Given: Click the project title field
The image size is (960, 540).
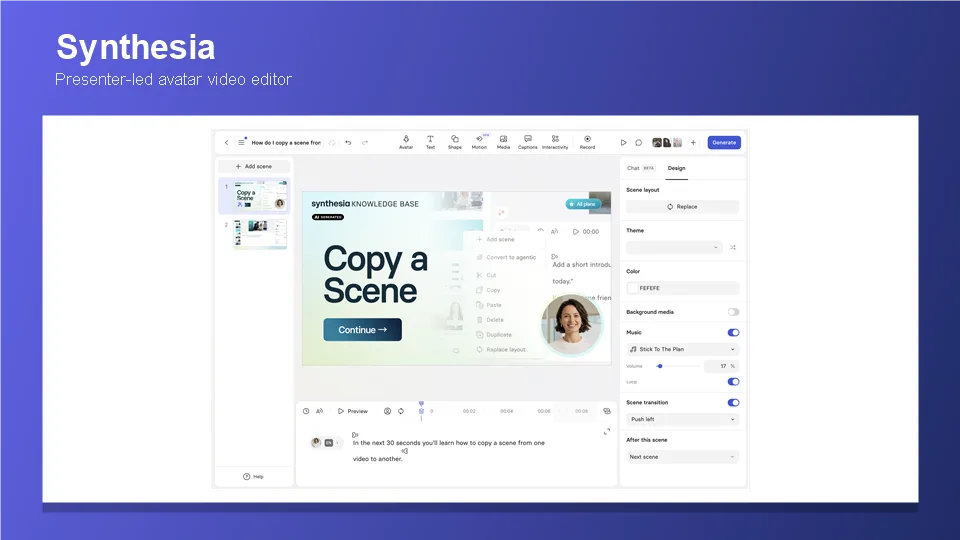Looking at the screenshot, I should pyautogui.click(x=286, y=143).
